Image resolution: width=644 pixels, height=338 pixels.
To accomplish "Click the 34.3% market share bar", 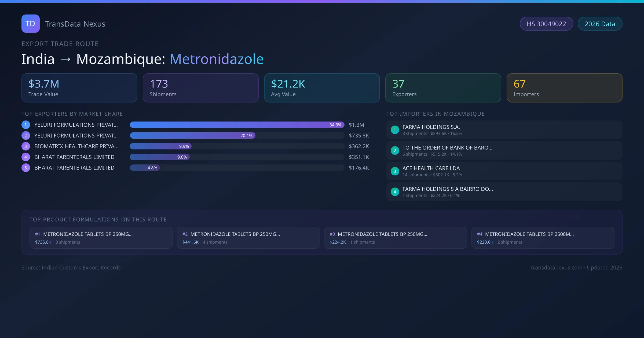I will point(237,125).
